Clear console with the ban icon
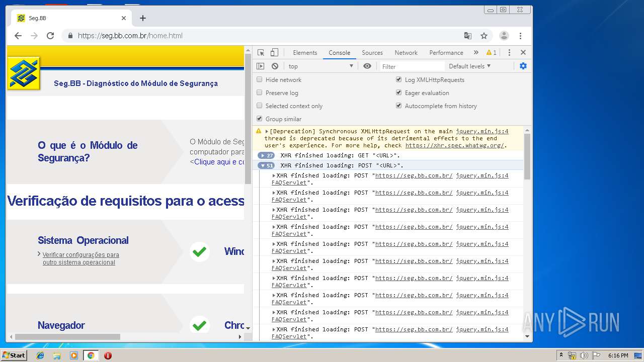Image resolution: width=644 pixels, height=362 pixels. pyautogui.click(x=275, y=66)
